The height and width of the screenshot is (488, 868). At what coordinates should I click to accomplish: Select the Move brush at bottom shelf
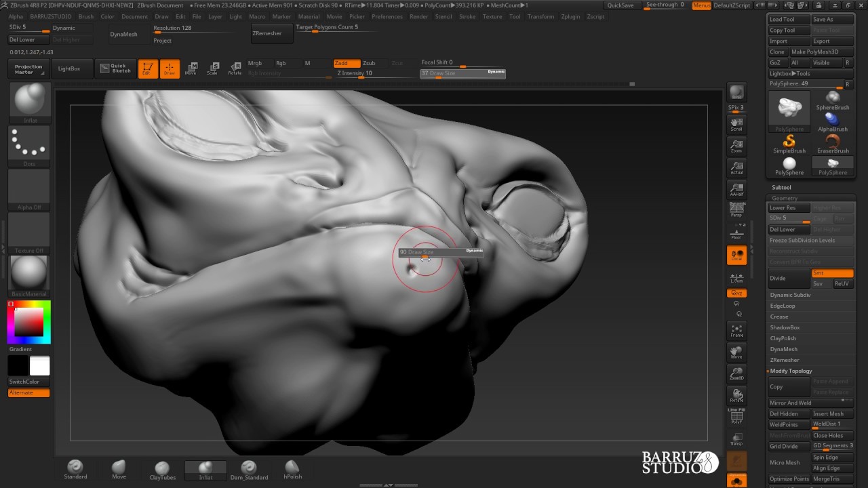tap(119, 470)
